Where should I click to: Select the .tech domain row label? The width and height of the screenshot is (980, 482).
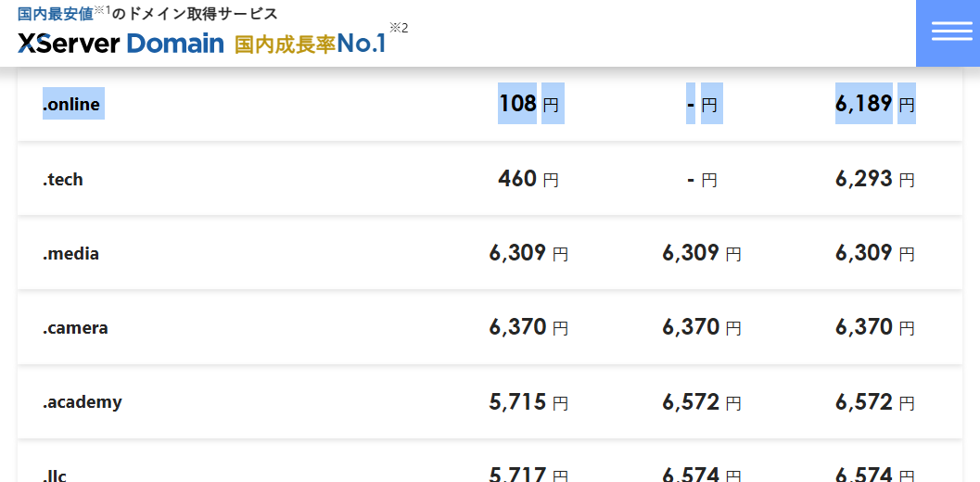click(63, 180)
